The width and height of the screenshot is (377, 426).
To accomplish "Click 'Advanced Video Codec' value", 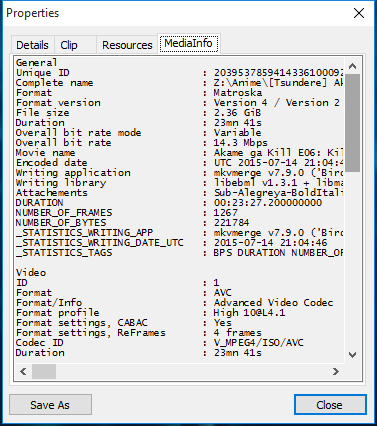I will coord(273,303).
